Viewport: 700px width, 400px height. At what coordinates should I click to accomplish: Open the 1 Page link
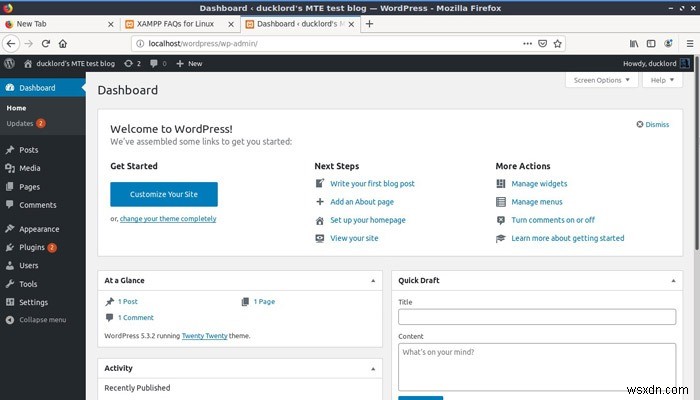(x=264, y=302)
